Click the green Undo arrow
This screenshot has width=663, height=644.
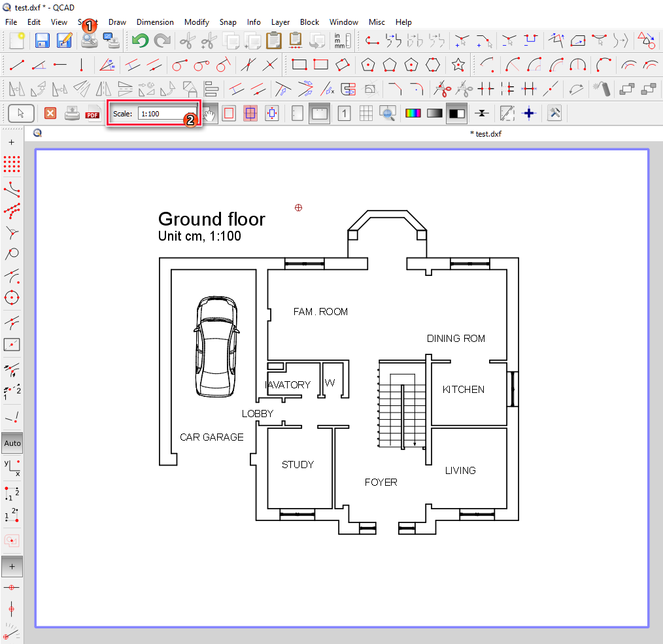[140, 41]
